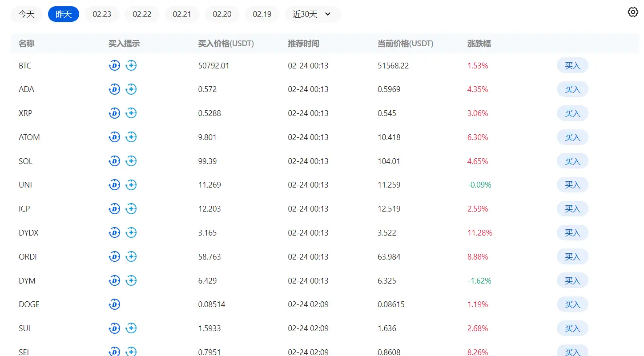
Task: Open the 02.20 date tab
Action: [x=222, y=14]
